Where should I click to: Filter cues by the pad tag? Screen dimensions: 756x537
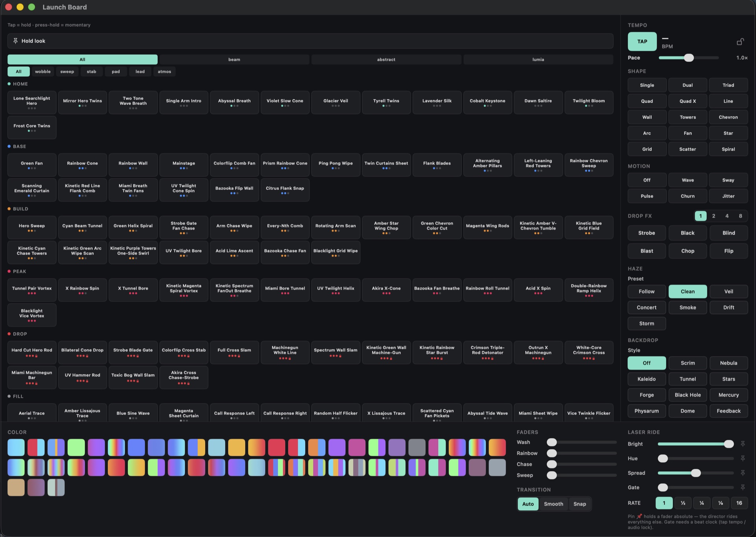click(x=116, y=72)
